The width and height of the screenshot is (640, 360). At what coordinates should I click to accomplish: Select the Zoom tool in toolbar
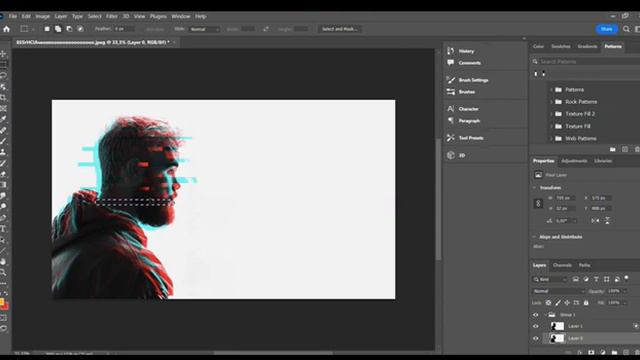3,272
